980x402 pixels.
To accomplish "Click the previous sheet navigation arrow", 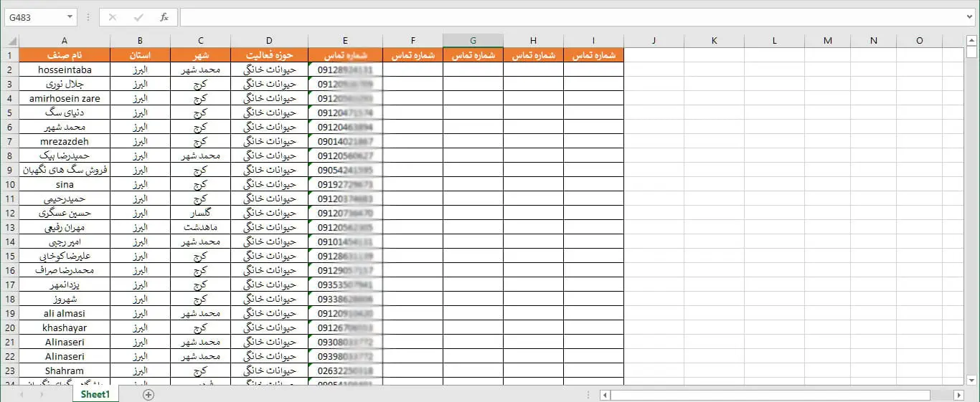I will (x=22, y=395).
